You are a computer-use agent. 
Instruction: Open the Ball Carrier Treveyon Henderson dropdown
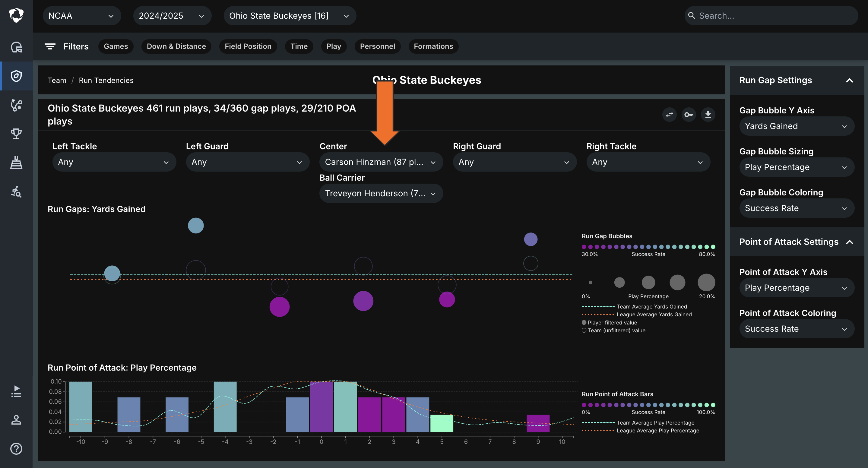[381, 193]
